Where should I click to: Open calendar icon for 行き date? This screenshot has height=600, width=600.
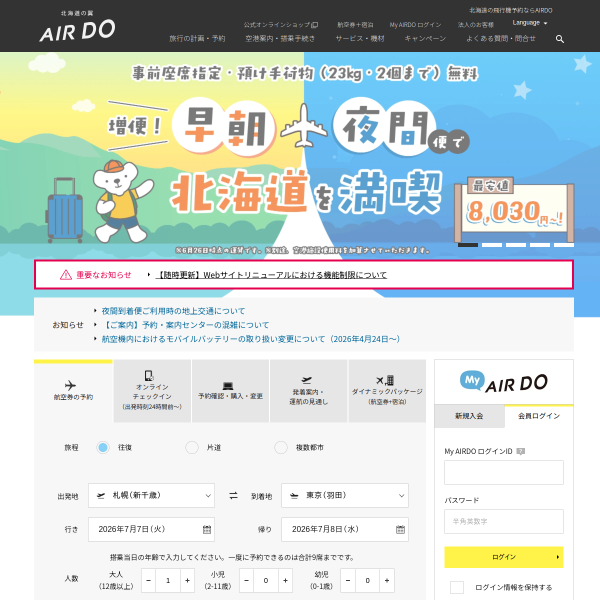point(207,530)
